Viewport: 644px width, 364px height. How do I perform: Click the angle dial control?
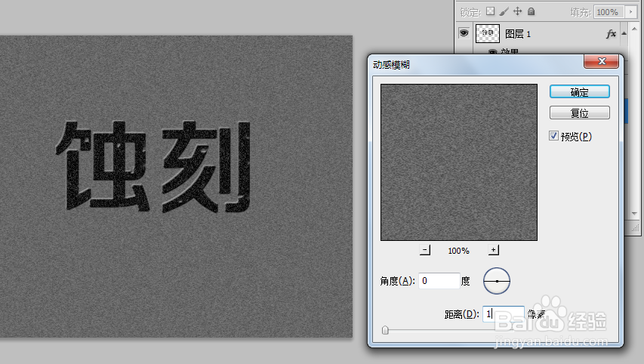[497, 281]
